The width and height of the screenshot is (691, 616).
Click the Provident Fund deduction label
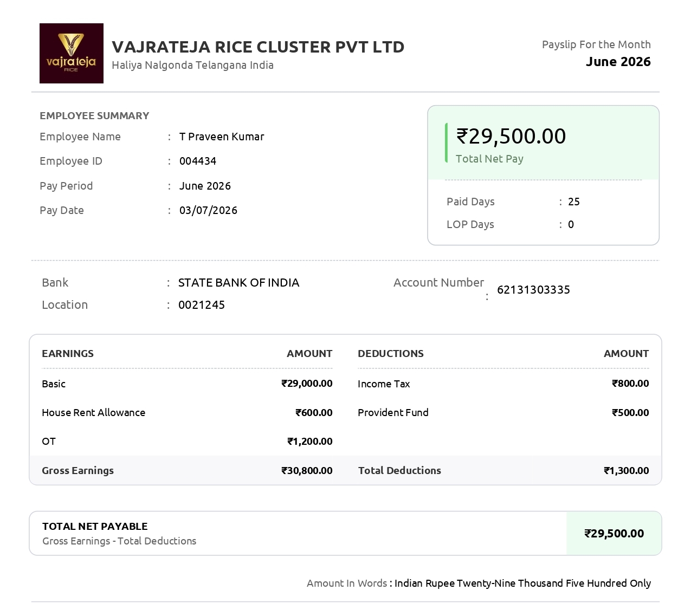(x=393, y=413)
